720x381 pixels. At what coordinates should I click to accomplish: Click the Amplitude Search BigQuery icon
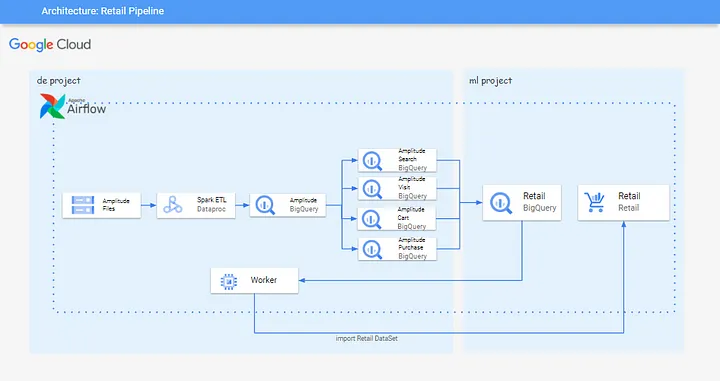[x=372, y=161]
